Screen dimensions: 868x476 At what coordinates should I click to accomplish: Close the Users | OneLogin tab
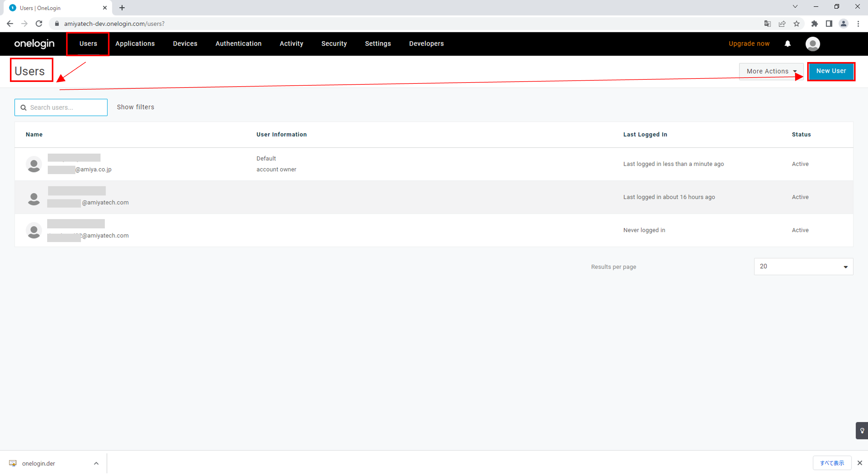105,8
